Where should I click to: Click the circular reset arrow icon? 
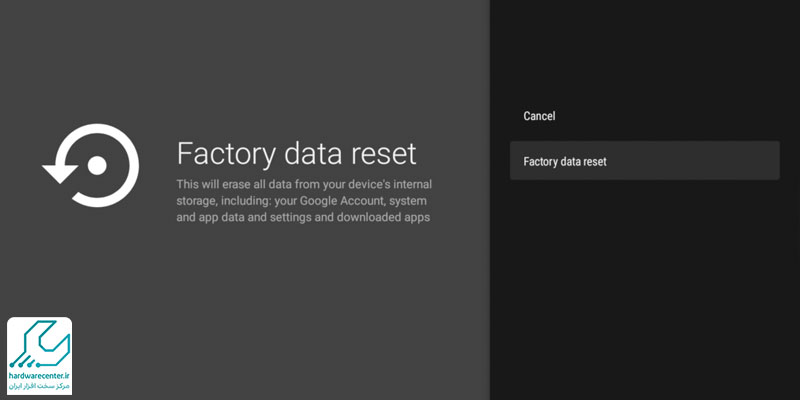click(91, 165)
